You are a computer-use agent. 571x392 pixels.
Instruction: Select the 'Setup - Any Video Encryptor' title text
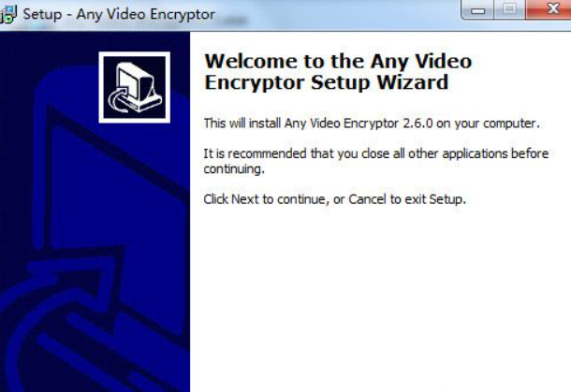point(119,15)
